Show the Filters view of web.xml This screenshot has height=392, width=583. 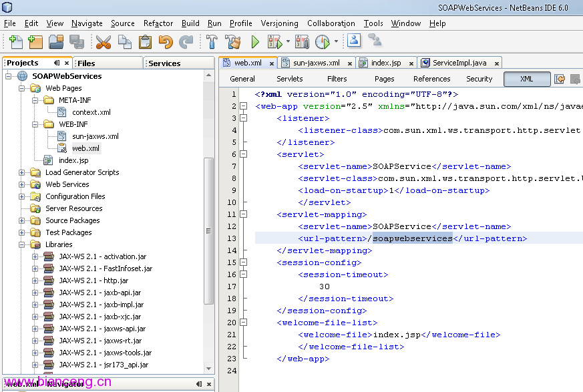[x=337, y=79]
